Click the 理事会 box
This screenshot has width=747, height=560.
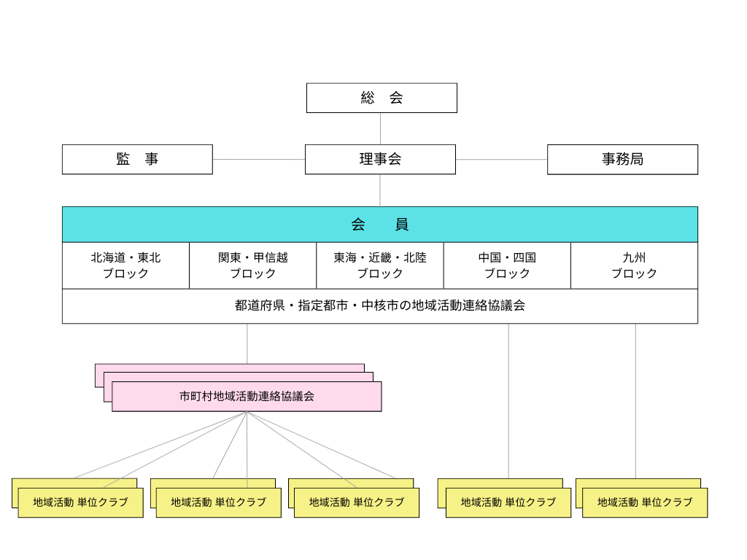tap(380, 159)
